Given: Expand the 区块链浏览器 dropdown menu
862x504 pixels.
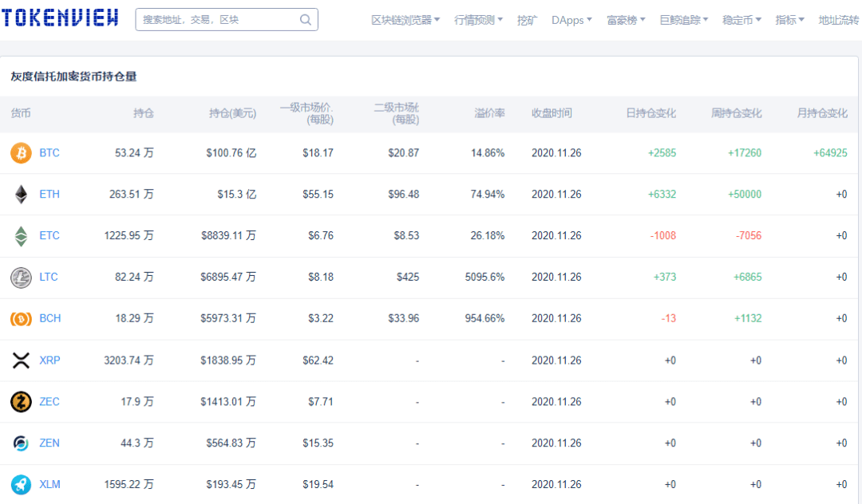Looking at the screenshot, I should 405,20.
